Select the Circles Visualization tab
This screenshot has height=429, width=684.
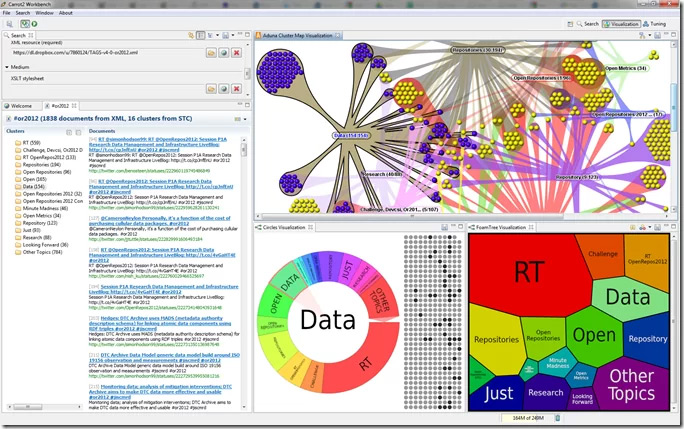coord(284,227)
